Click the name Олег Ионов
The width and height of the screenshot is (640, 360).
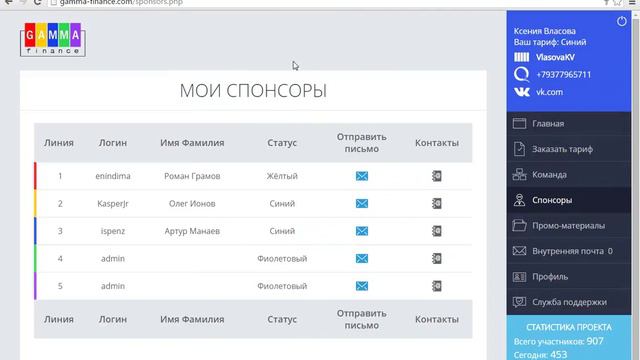pyautogui.click(x=192, y=203)
